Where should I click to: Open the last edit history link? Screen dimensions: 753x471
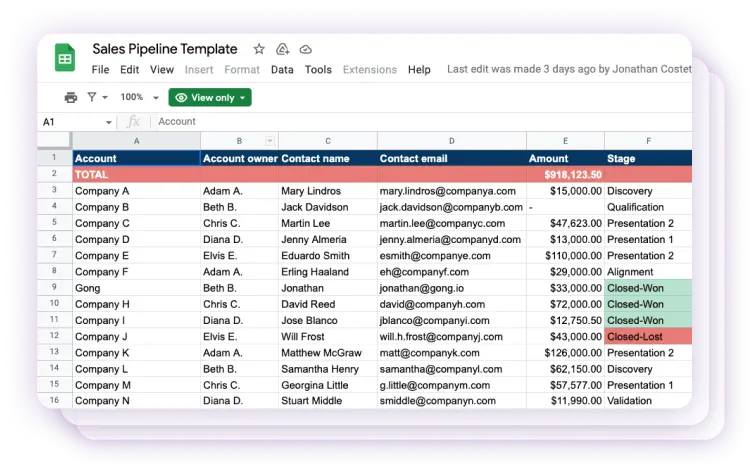[x=569, y=69]
